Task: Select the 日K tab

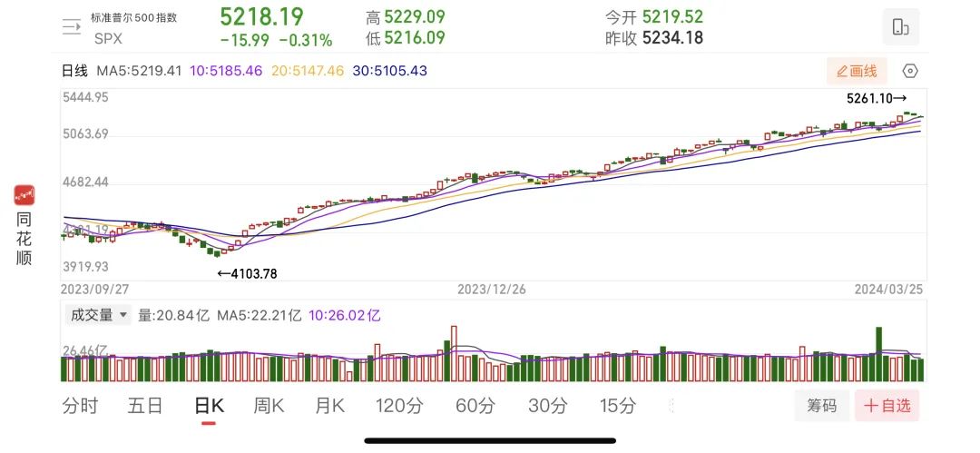Action: coord(209,406)
